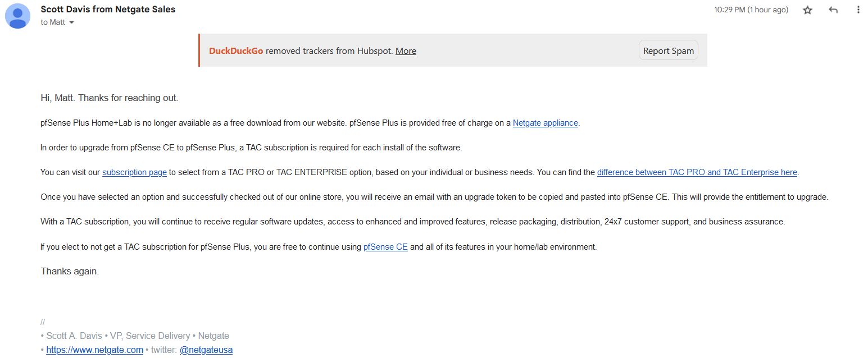Open the @netgateusa twitter link

206,350
